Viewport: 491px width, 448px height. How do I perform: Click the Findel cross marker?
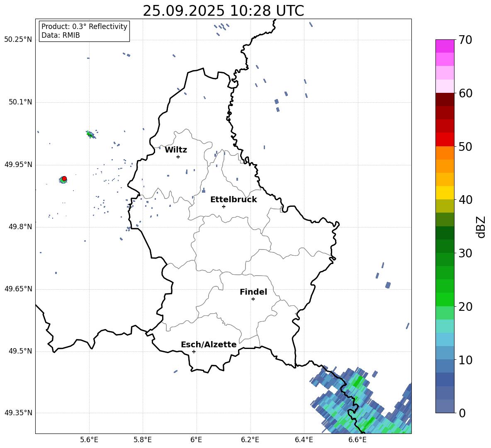253,299
